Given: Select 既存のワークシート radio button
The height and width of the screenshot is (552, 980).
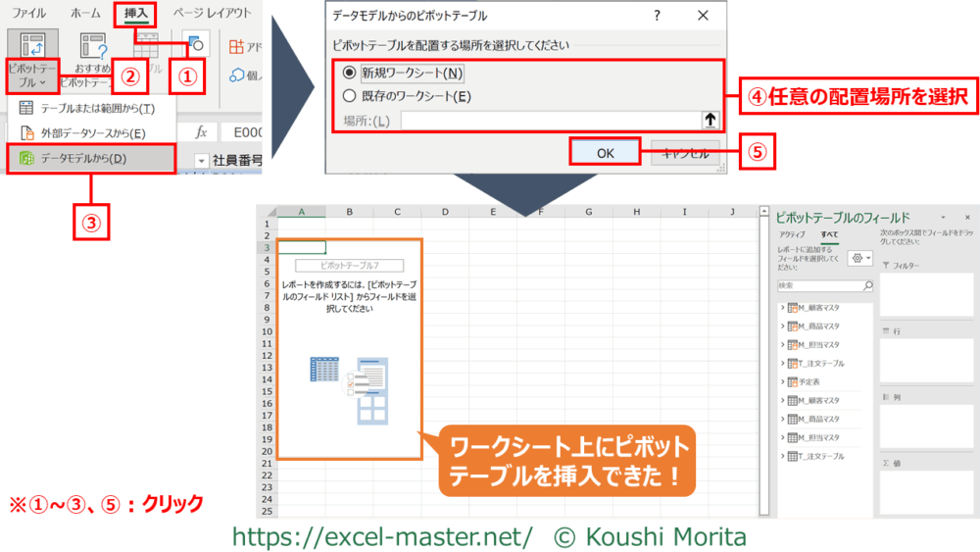Looking at the screenshot, I should coord(349,96).
